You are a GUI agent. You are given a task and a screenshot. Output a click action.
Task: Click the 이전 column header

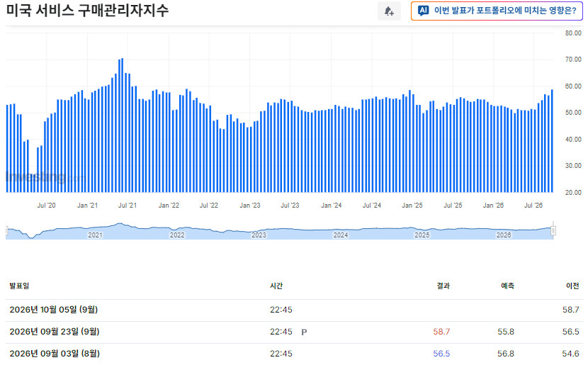click(572, 286)
